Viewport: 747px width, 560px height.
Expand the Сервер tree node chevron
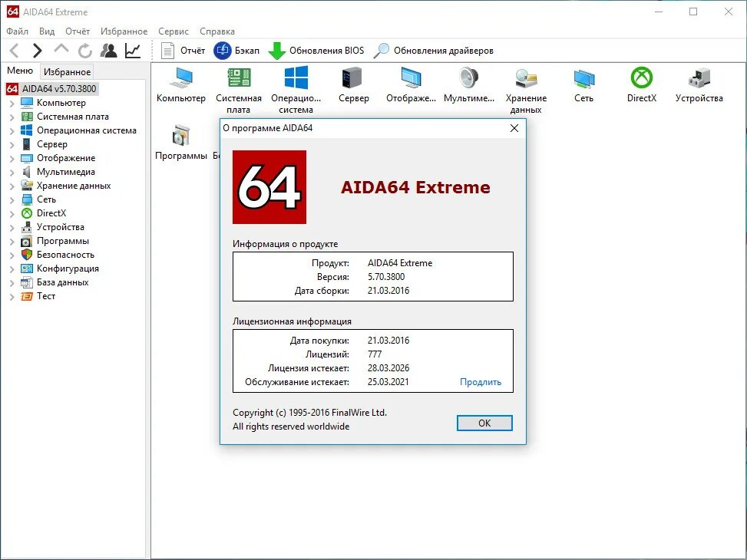(x=12, y=145)
